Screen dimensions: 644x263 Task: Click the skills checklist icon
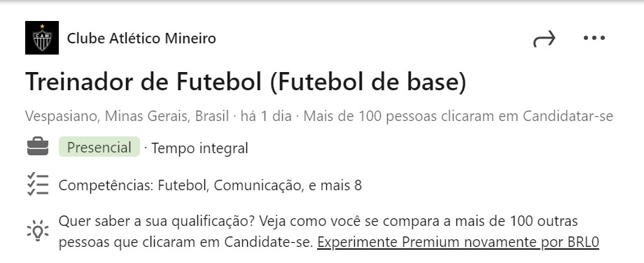coord(38,184)
